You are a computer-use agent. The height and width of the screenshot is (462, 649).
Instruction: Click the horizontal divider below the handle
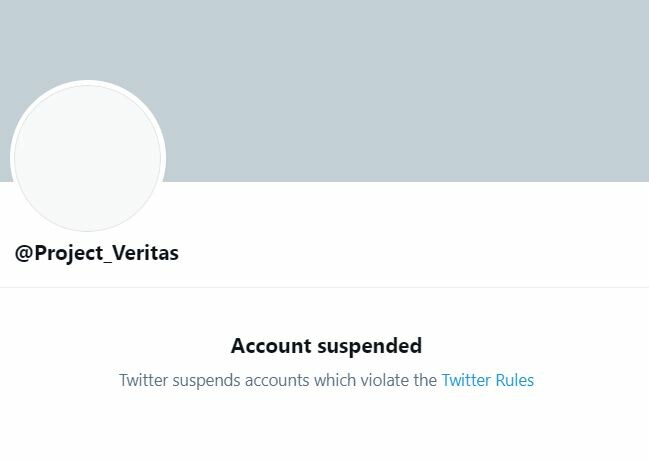pos(324,286)
